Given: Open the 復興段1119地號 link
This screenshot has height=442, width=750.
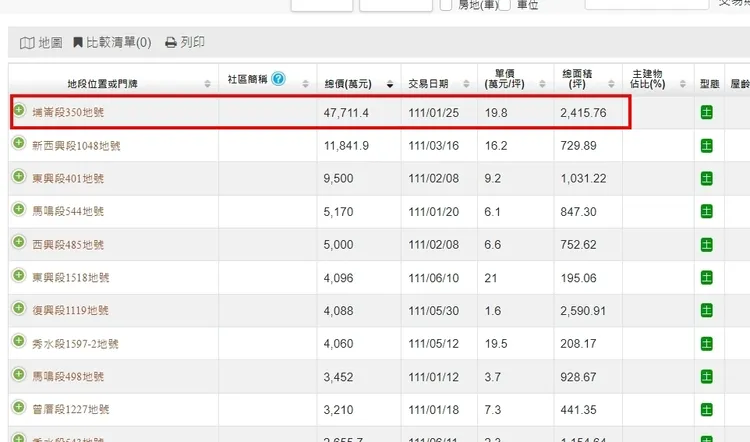Looking at the screenshot, I should 70,310.
